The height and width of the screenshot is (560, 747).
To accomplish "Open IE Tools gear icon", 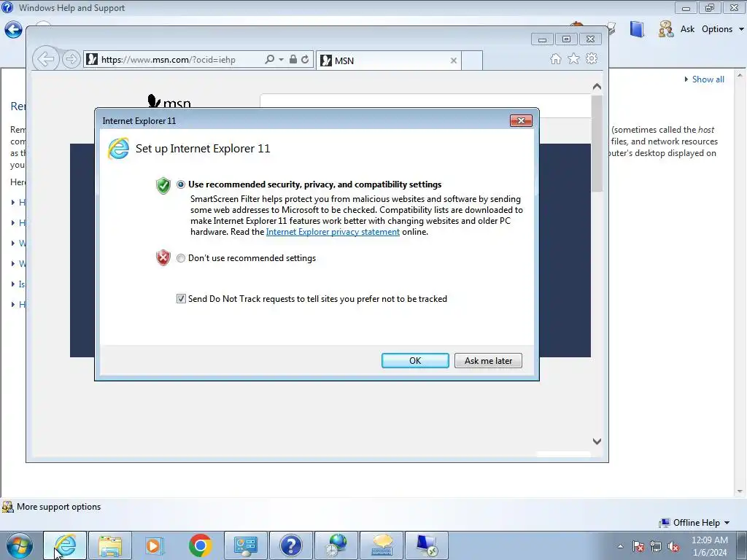I will pos(592,58).
